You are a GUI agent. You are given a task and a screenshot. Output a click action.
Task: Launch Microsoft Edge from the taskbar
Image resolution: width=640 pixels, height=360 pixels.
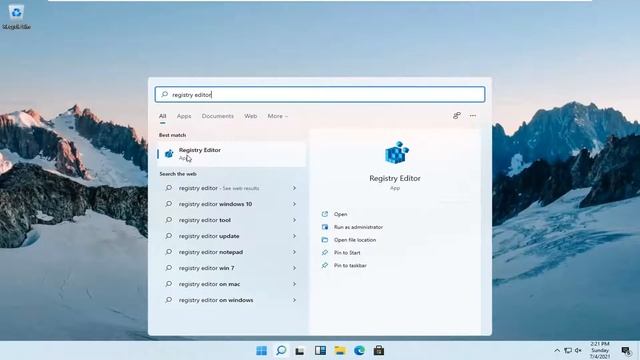pos(359,350)
